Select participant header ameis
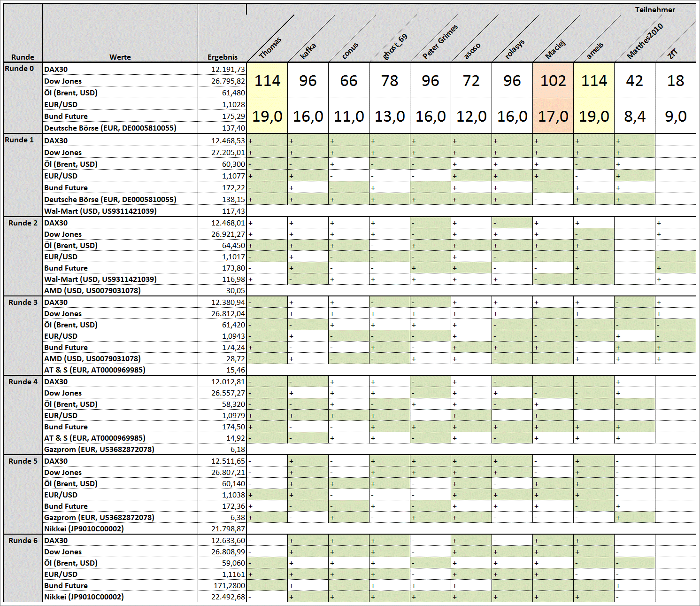700x606 pixels. [x=595, y=51]
